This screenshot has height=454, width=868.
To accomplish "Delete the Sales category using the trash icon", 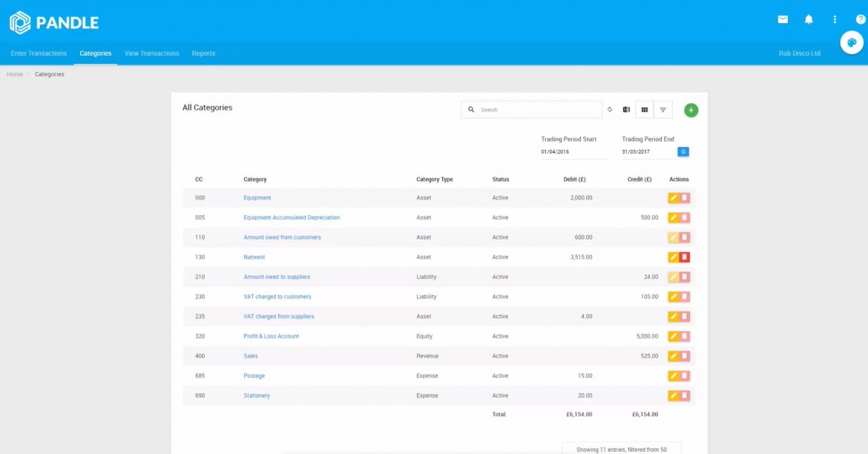I will coord(683,356).
